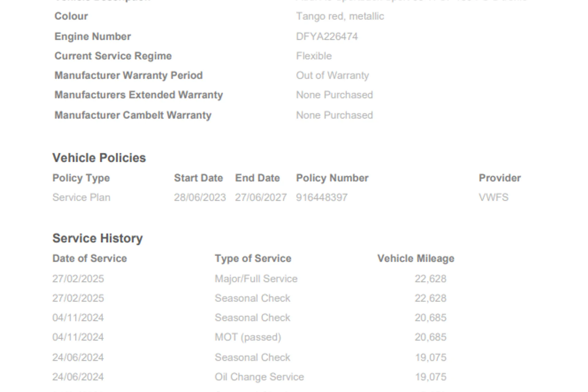Click the Type of Service column header
The height and width of the screenshot is (392, 588).
(253, 259)
